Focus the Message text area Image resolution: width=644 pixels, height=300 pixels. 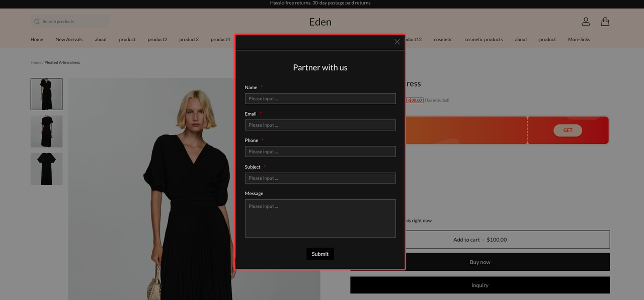coord(320,218)
